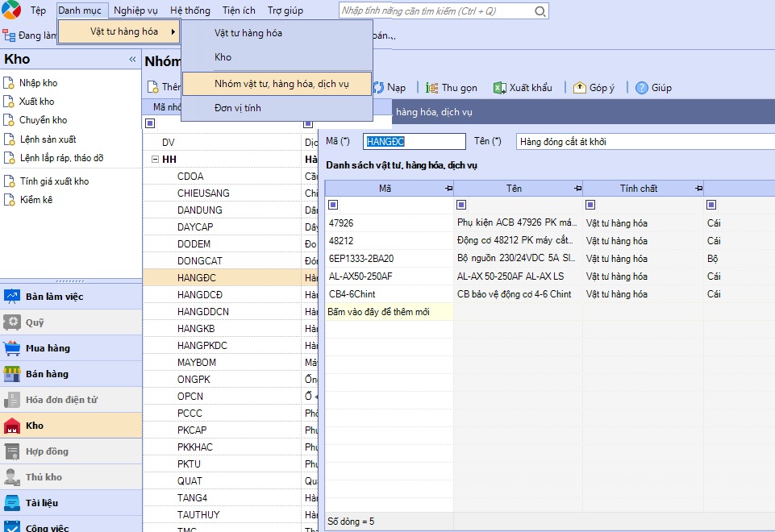Open the Nghiệp vụ menu

[x=135, y=10]
